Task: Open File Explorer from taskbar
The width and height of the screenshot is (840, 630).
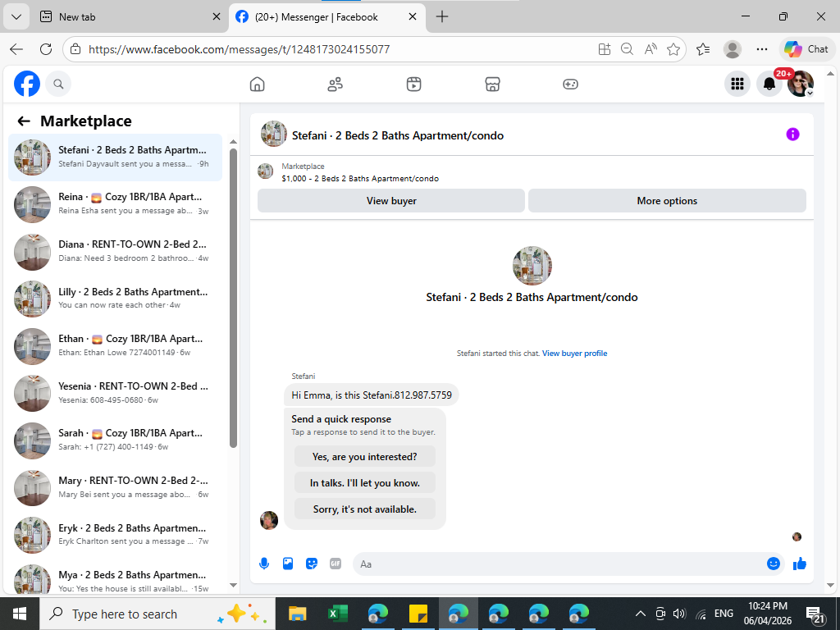Action: pyautogui.click(x=297, y=614)
